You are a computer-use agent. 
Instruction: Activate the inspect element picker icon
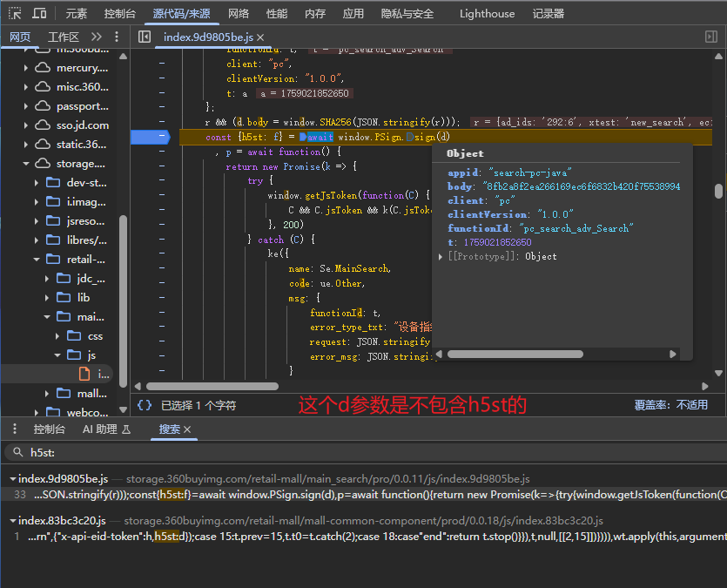(15, 13)
